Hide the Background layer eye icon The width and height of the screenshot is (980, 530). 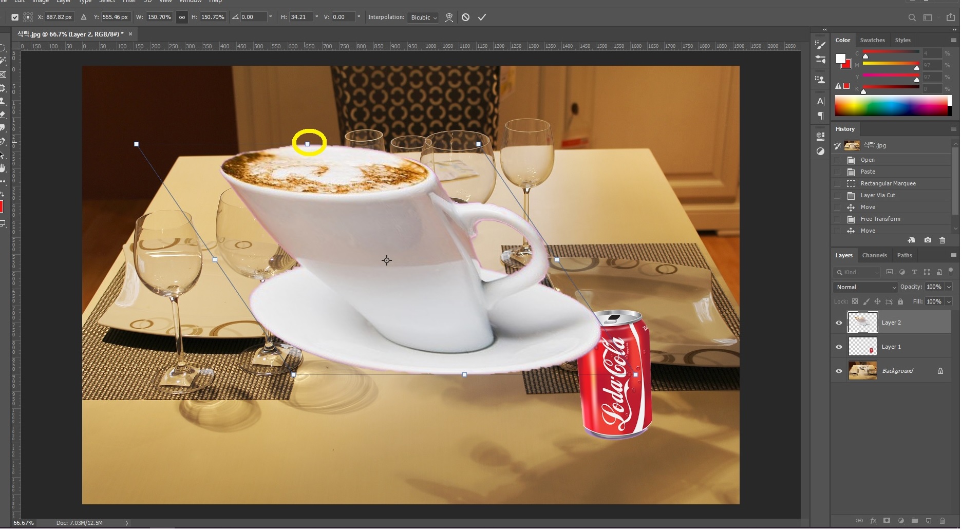(839, 371)
